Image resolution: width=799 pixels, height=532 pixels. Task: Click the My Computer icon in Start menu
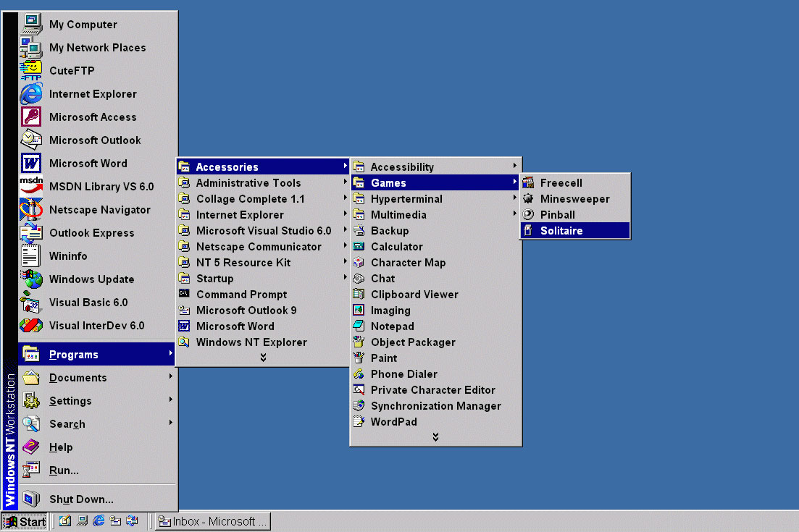[31, 24]
